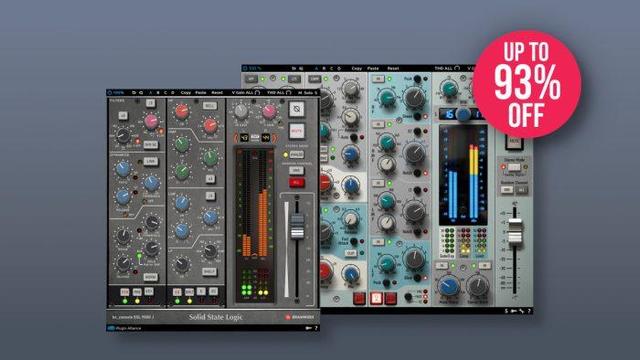Screen dimensions: 640x360
Task: Click the dollar sign icon on rear plugin footer
Action: [x=506, y=311]
